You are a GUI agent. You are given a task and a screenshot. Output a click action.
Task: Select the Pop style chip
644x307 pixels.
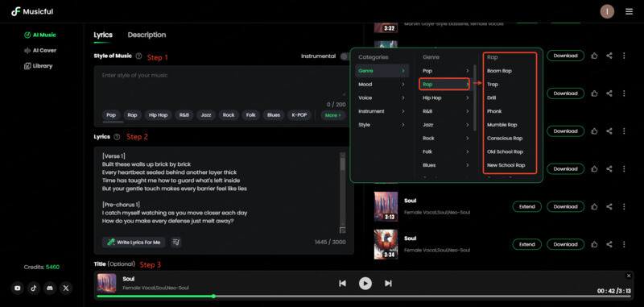pos(111,115)
